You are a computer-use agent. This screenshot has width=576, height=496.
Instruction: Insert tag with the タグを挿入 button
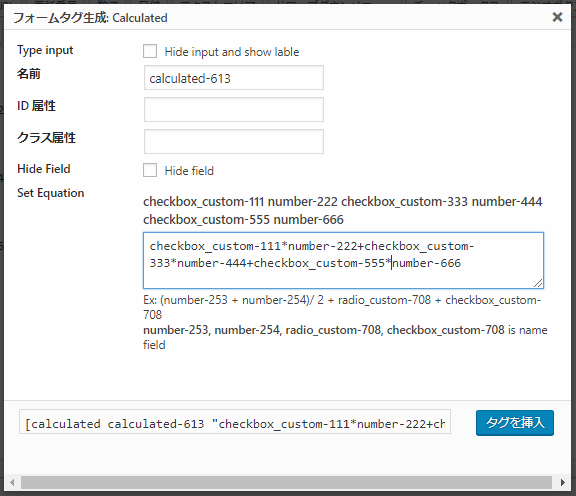pos(515,423)
